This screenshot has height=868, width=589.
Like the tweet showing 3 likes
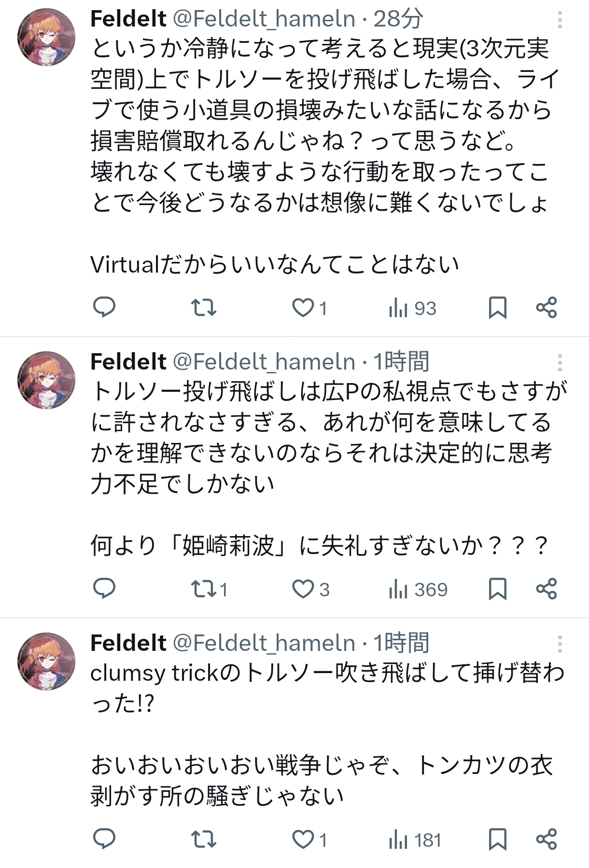tap(310, 589)
